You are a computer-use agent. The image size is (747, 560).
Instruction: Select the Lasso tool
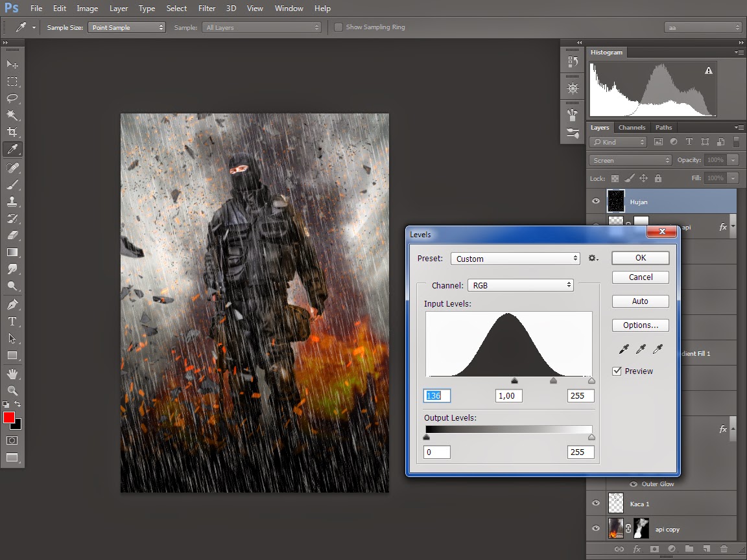click(x=12, y=99)
